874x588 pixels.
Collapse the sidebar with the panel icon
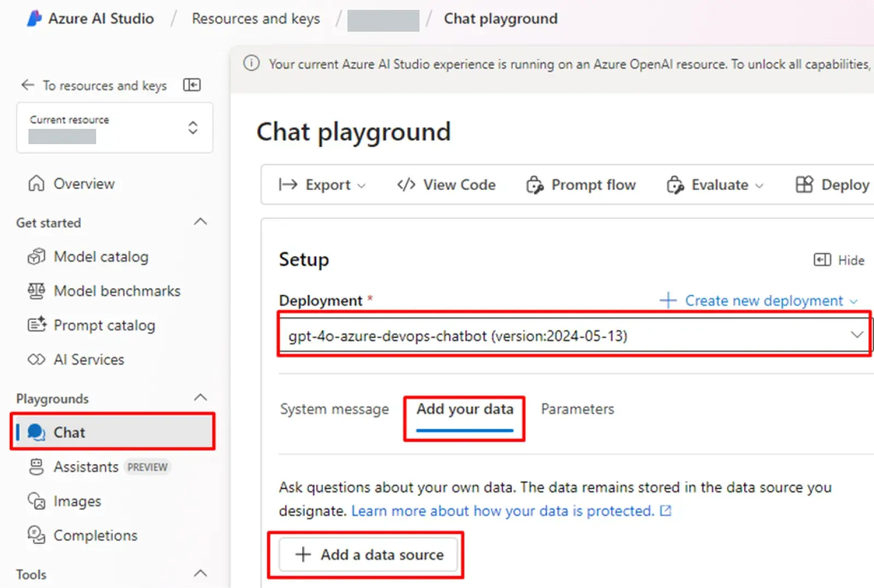click(x=192, y=85)
